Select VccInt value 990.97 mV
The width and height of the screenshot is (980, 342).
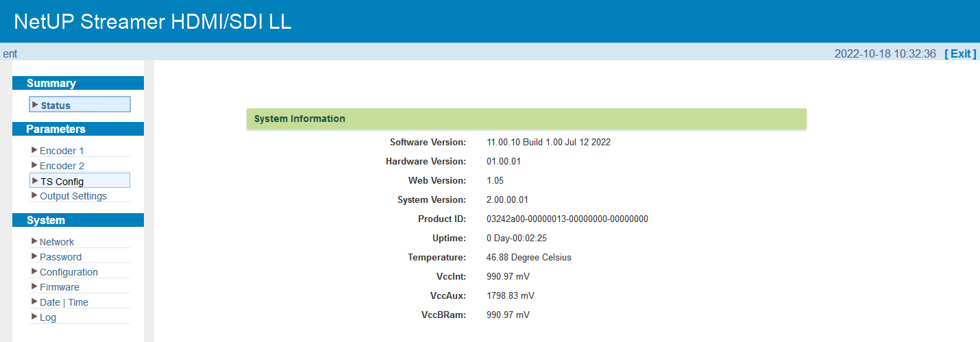(508, 277)
